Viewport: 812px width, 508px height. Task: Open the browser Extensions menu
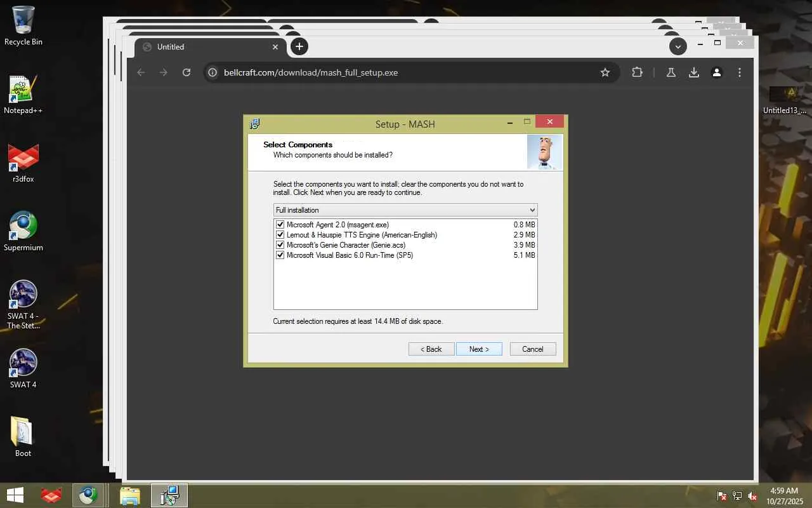click(638, 72)
